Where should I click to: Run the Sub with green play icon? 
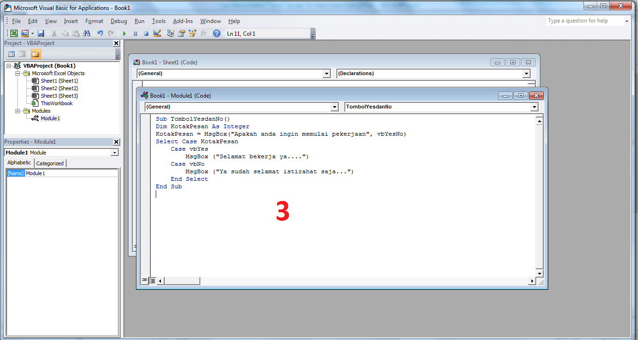(x=124, y=33)
